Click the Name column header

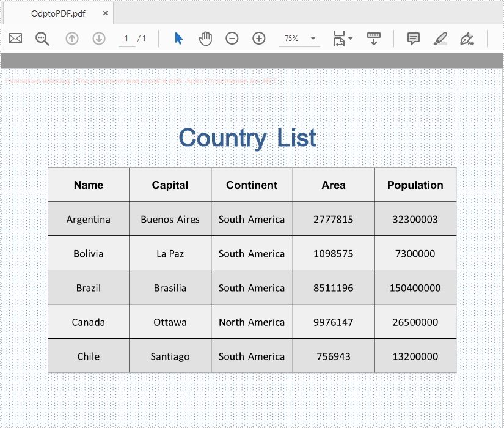[x=89, y=185]
